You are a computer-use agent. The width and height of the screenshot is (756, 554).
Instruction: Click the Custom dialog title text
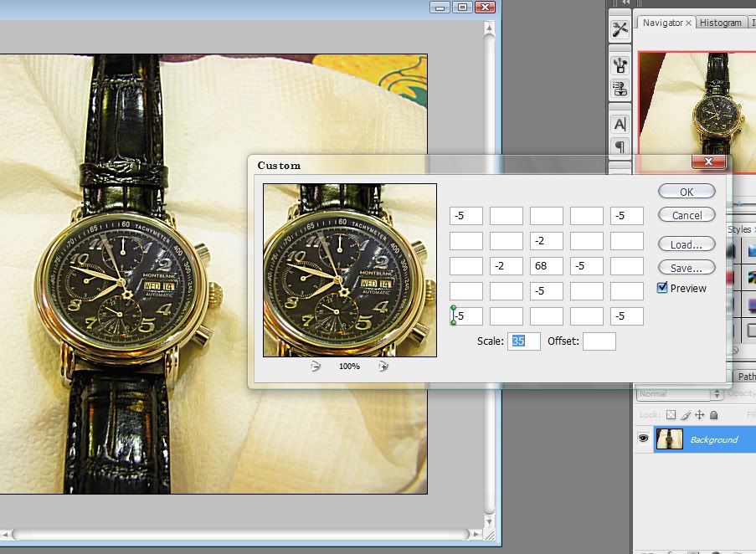(279, 165)
